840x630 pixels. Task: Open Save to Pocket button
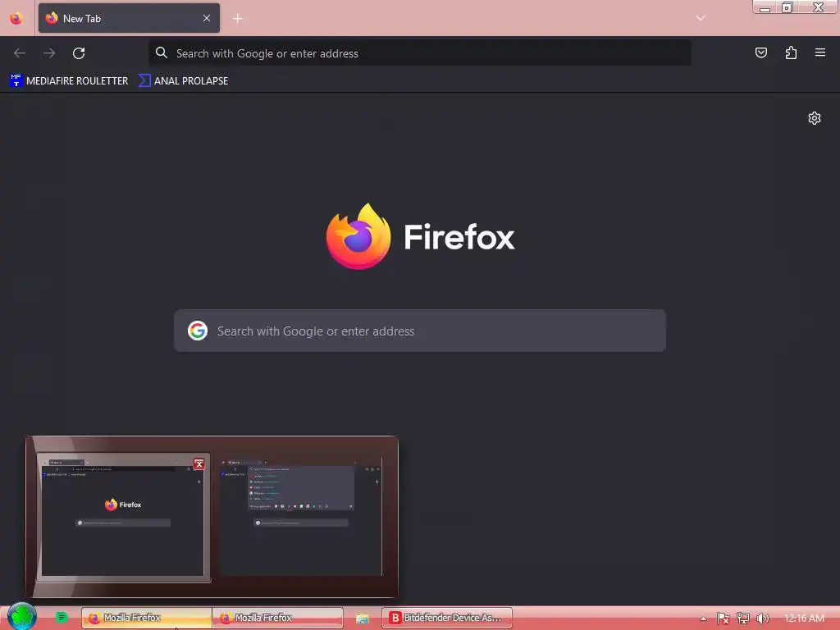[760, 52]
